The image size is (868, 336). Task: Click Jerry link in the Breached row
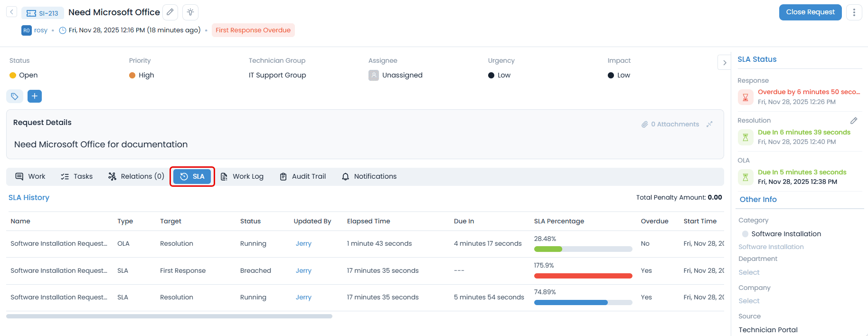(303, 270)
